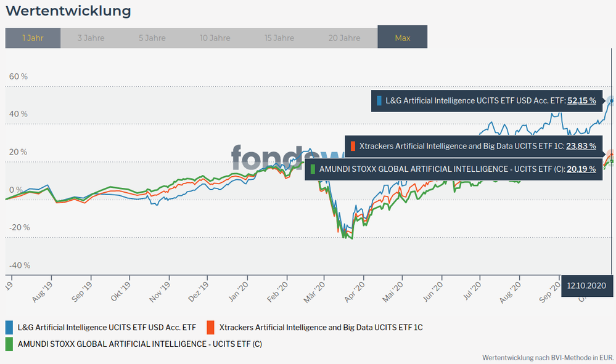Click the blue square in L&G tooltip

(x=379, y=100)
